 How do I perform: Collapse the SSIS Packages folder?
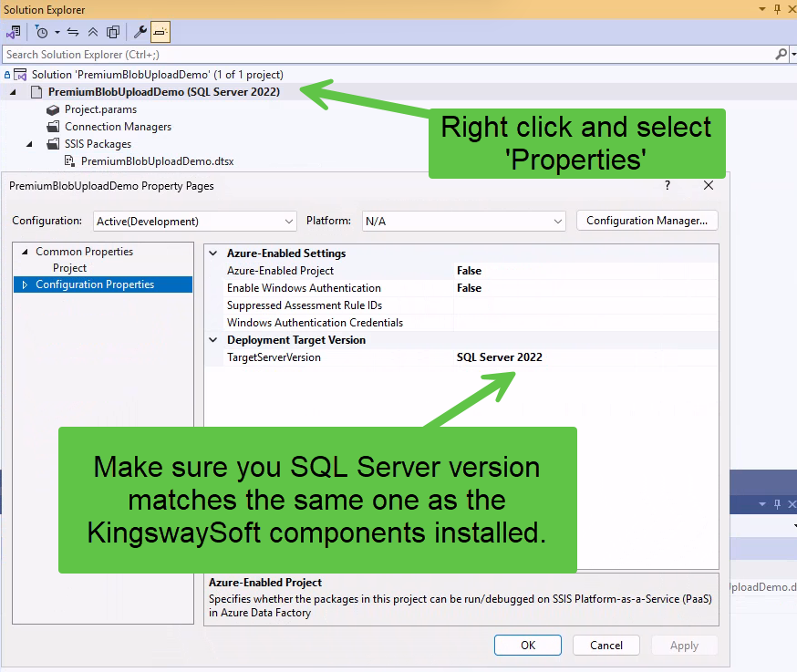(29, 144)
